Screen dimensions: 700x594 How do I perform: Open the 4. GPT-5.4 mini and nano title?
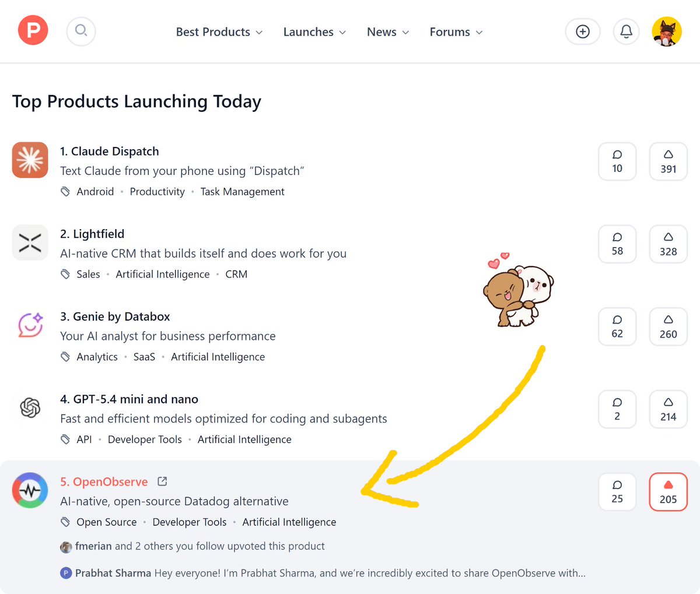point(129,399)
